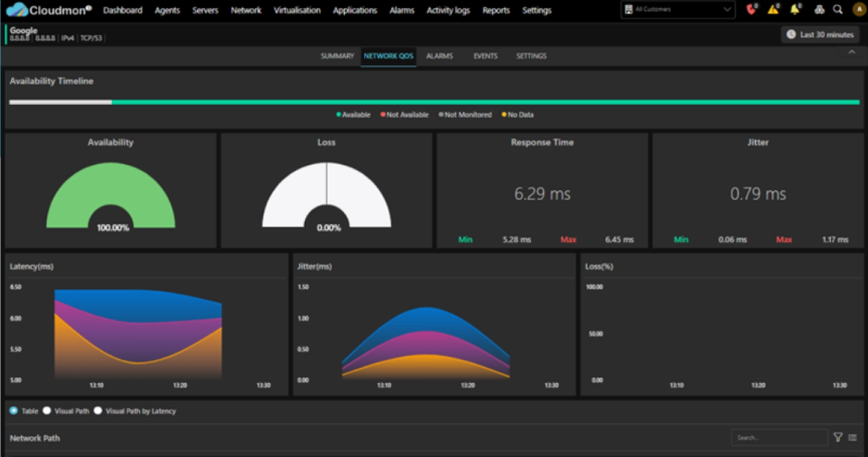Click the 1.17 ms max jitter value

click(835, 240)
